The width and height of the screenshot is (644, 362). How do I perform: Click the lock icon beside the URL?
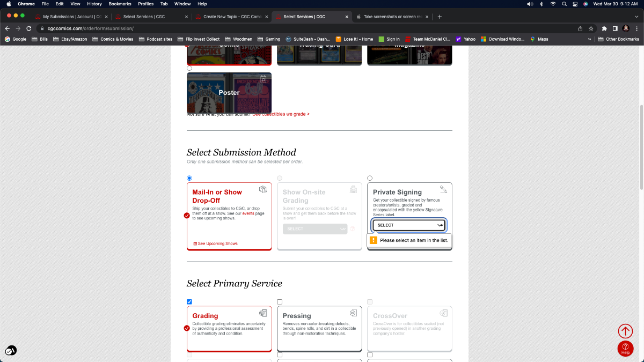tap(42, 28)
